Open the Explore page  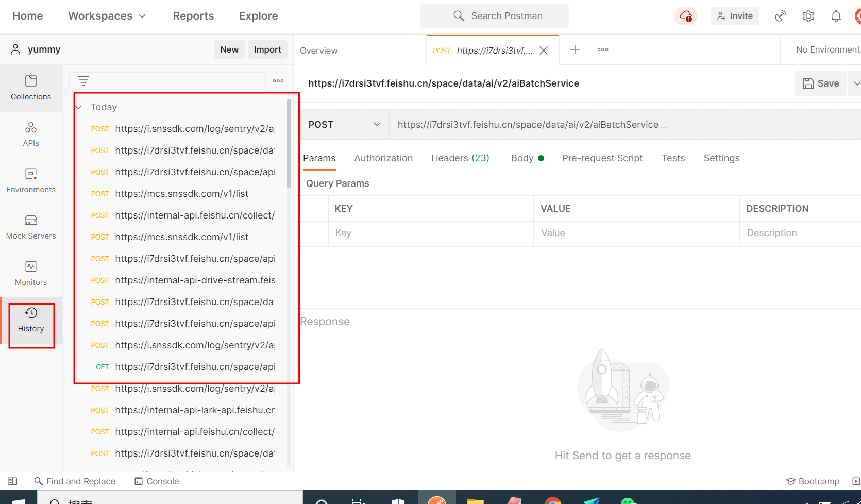pyautogui.click(x=258, y=16)
